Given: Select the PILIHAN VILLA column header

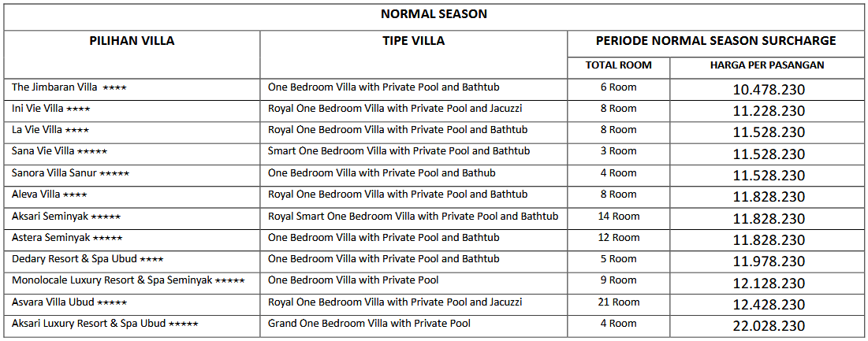Looking at the screenshot, I should (132, 41).
